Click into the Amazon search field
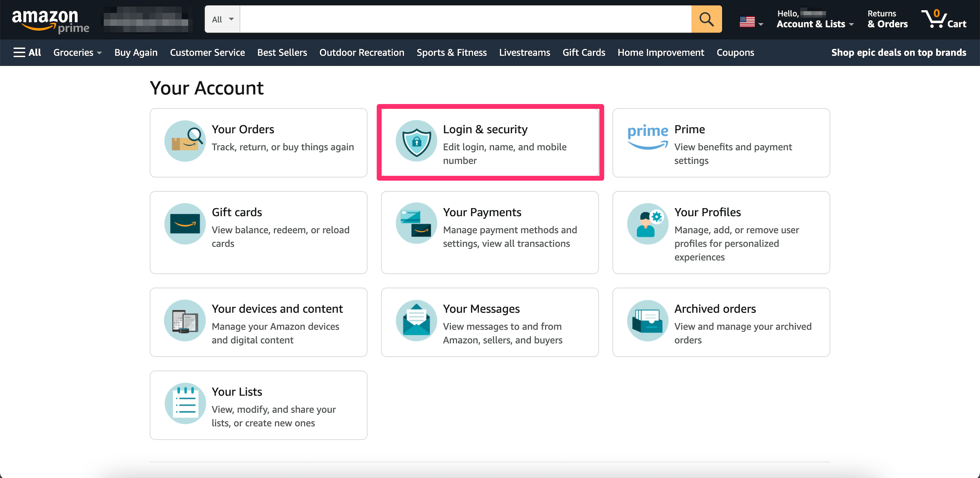Image resolution: width=980 pixels, height=478 pixels. point(465,19)
